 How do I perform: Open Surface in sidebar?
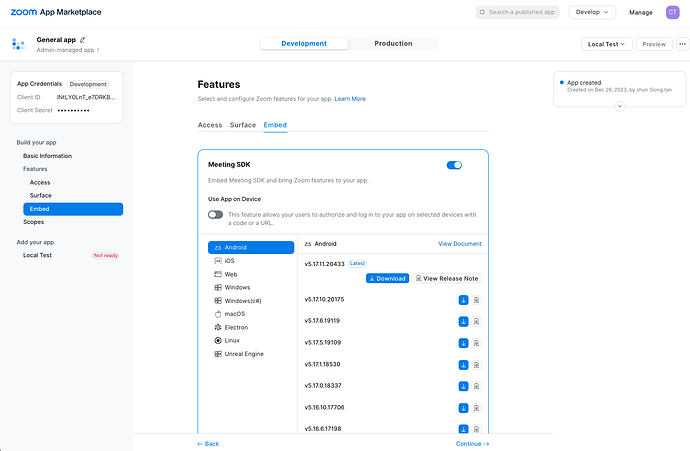40,195
